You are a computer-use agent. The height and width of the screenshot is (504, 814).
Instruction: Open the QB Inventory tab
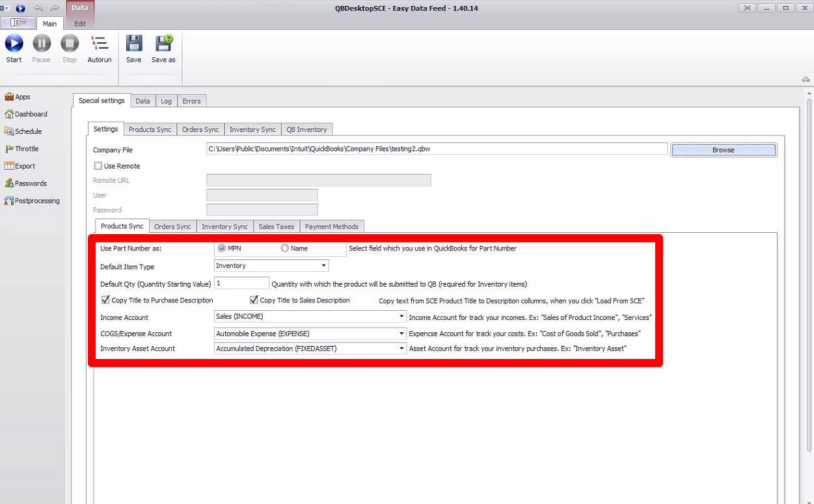(x=306, y=129)
